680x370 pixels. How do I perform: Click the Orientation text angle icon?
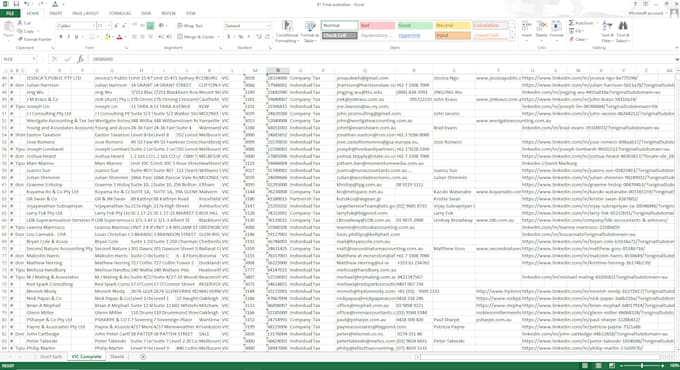click(161, 26)
